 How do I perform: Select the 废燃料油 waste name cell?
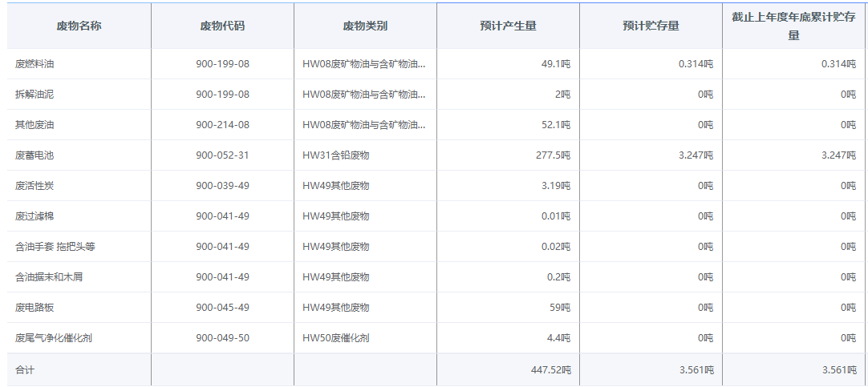[x=34, y=64]
